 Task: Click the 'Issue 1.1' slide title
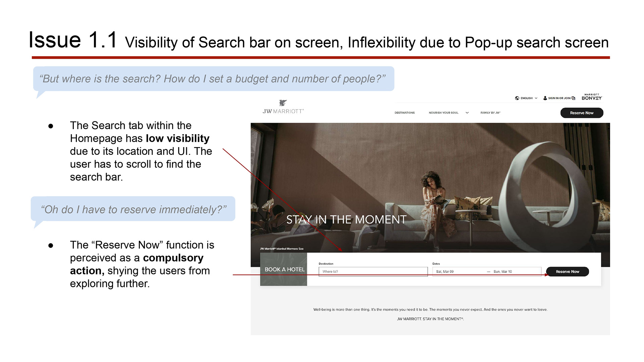[x=73, y=40]
